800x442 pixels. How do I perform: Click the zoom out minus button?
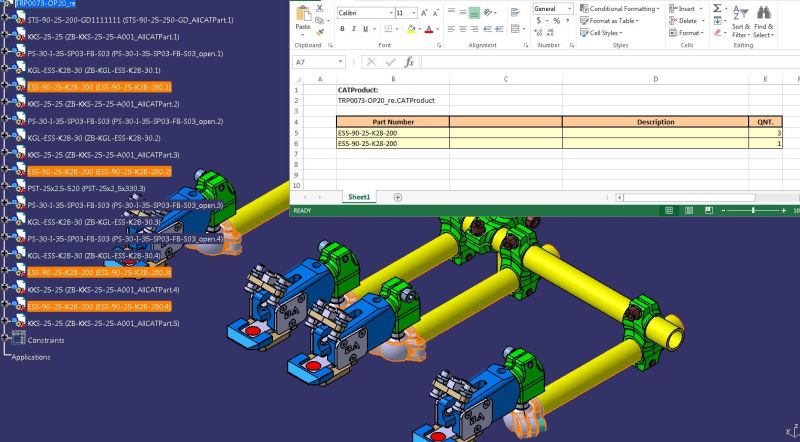[723, 210]
